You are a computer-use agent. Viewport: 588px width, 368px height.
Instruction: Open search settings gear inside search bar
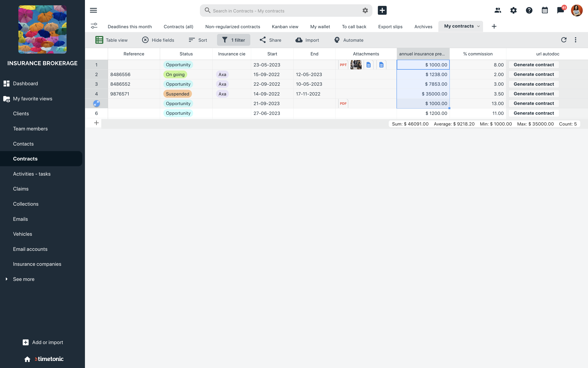[365, 10]
